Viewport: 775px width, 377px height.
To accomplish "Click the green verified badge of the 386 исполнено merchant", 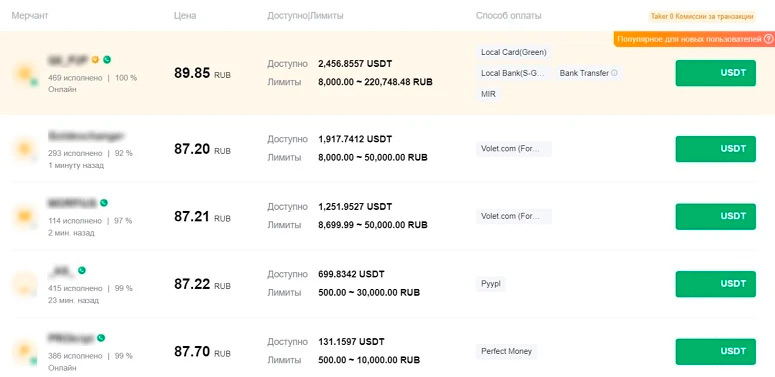I will click(101, 338).
